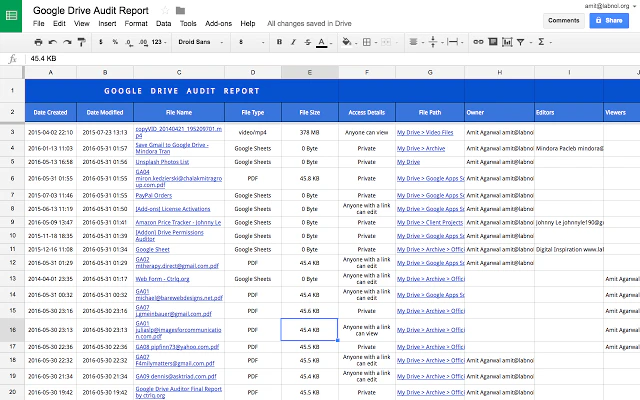Format as percent

tap(115, 42)
